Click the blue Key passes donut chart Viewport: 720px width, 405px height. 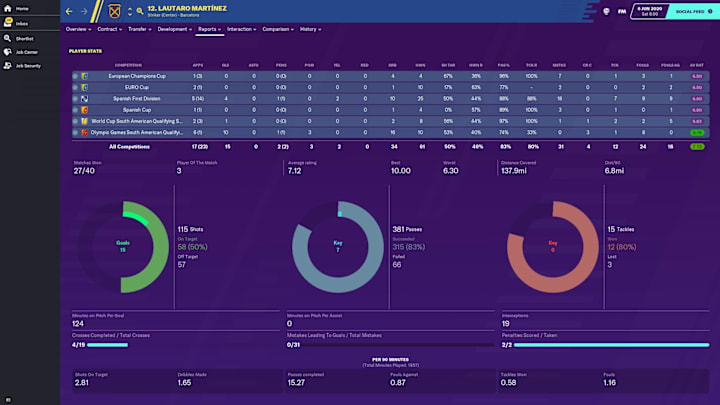pos(338,247)
